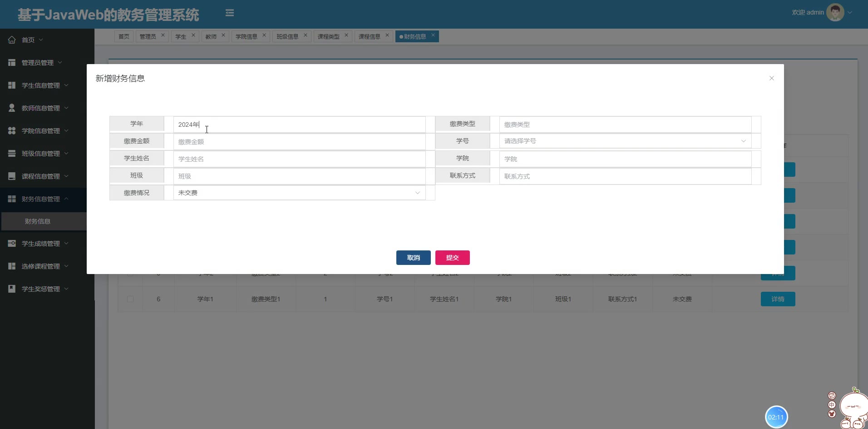Click the 学生成绩管理 sidebar icon
Image resolution: width=868 pixels, height=429 pixels.
(12, 244)
